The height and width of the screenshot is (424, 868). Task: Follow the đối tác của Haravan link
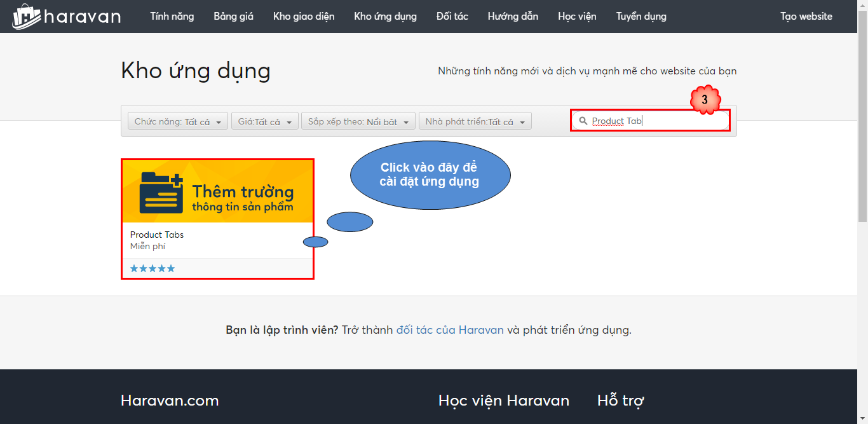tap(450, 330)
